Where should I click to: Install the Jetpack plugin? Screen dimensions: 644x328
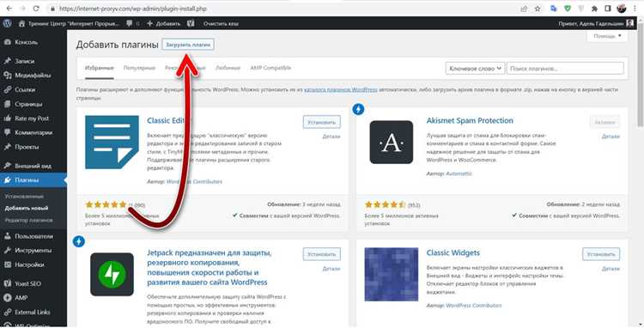point(322,254)
